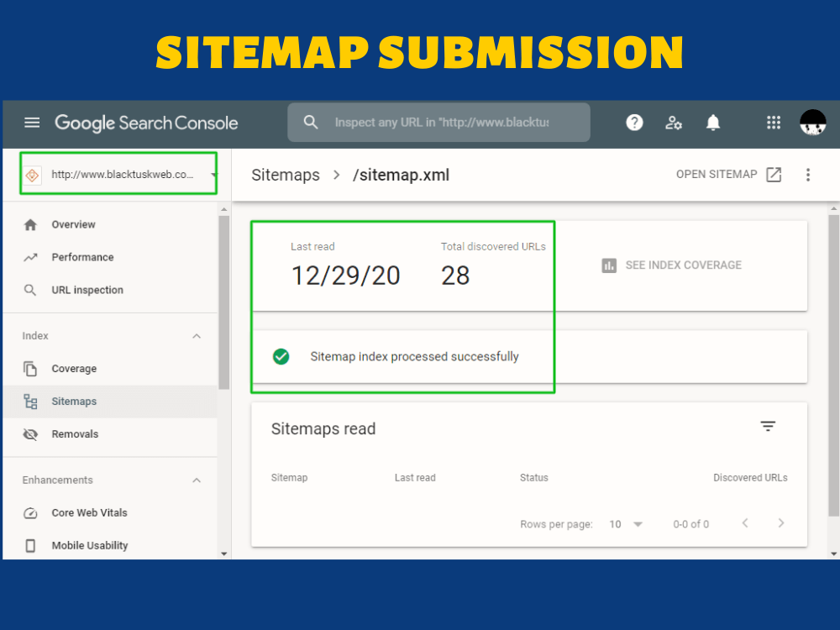
Task: Go to the next page of rows
Action: click(781, 522)
